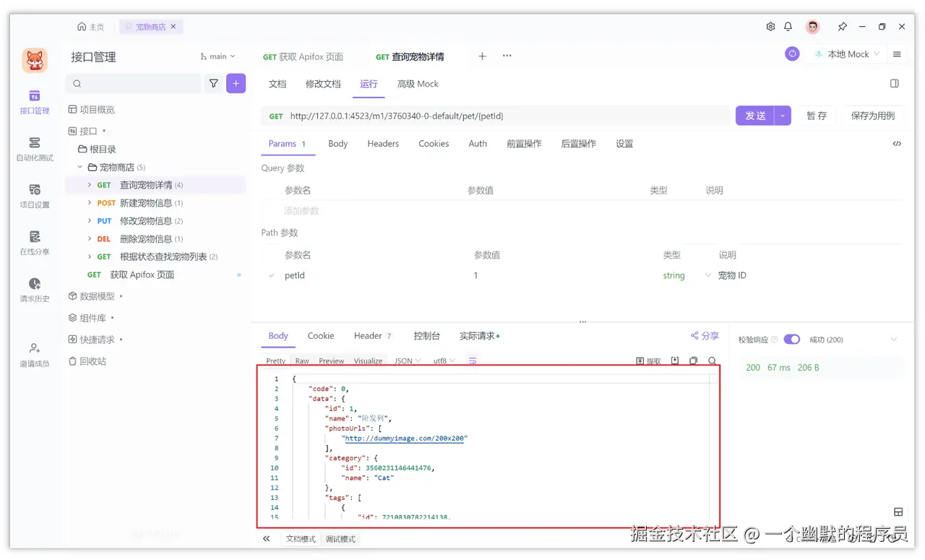
Task: Open the 控制台 tab
Action: 426,336
